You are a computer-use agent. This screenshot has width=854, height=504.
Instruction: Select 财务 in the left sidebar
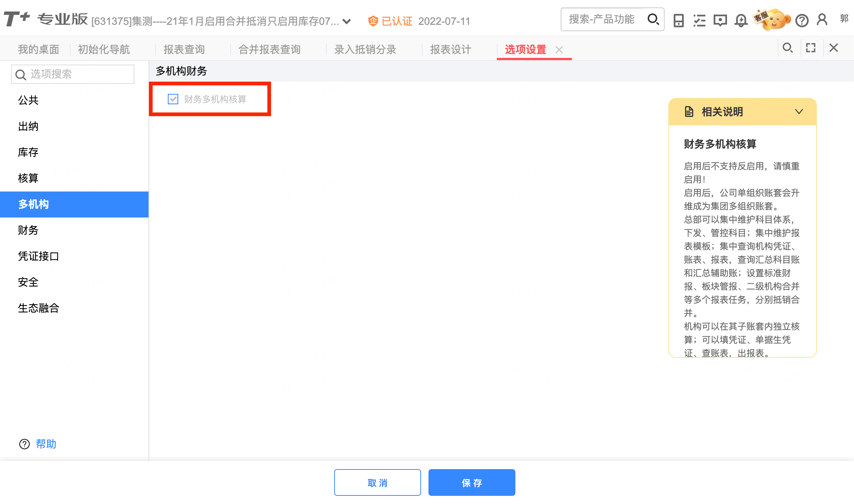28,230
